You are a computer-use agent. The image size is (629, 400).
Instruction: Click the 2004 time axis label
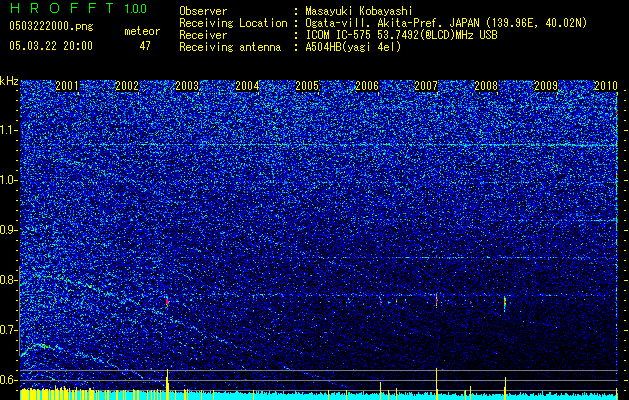pyautogui.click(x=247, y=85)
